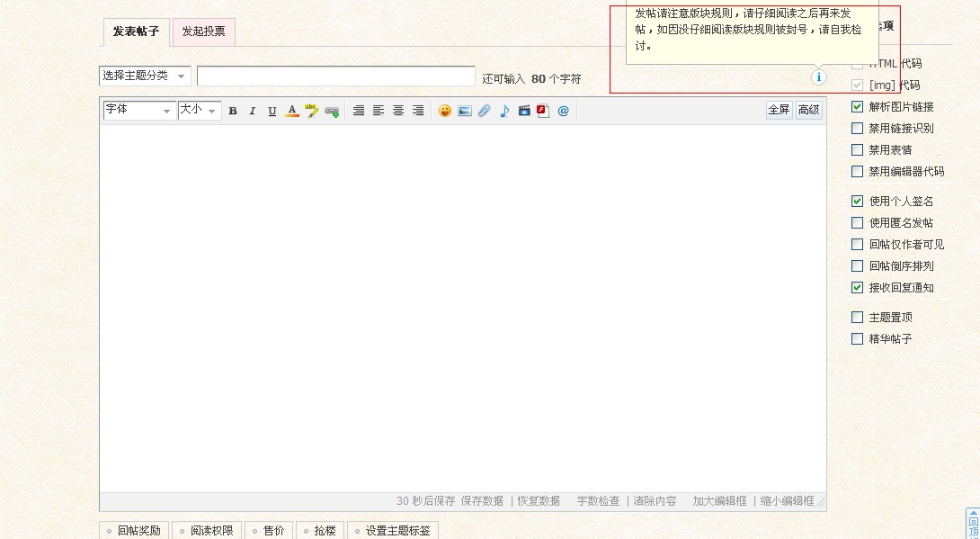Open the 大小 font size dropdown
The height and width of the screenshot is (539, 980).
coord(200,110)
